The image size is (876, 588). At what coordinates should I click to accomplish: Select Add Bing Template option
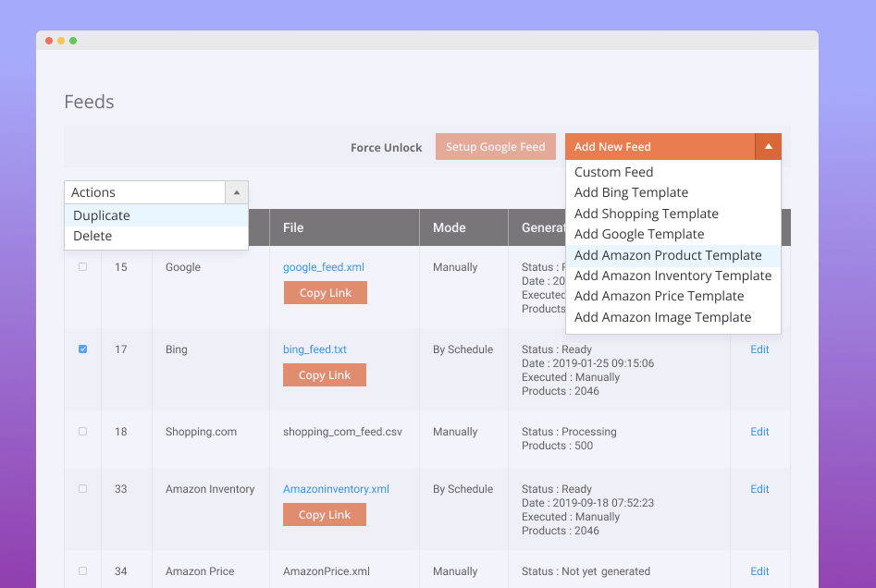(631, 192)
